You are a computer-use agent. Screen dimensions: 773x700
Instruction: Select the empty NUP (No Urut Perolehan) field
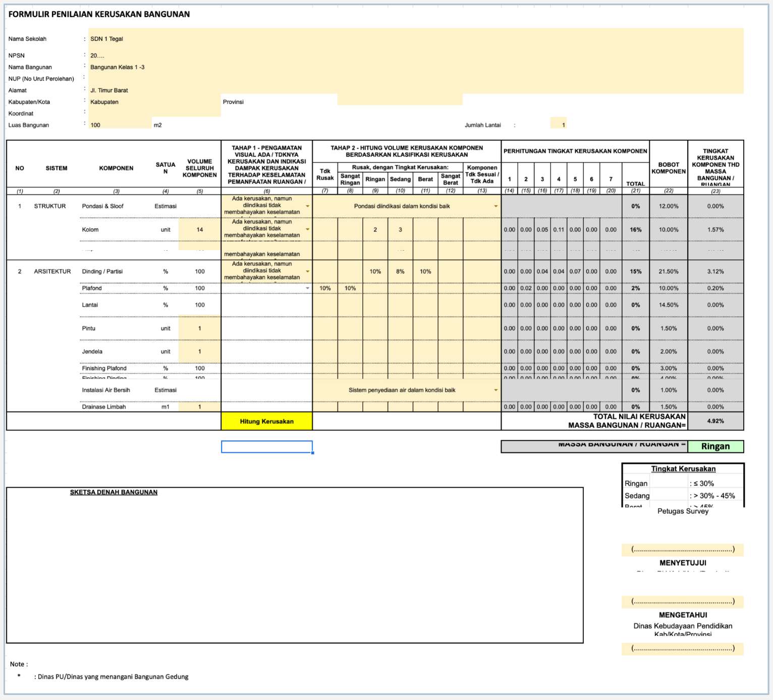[416, 79]
